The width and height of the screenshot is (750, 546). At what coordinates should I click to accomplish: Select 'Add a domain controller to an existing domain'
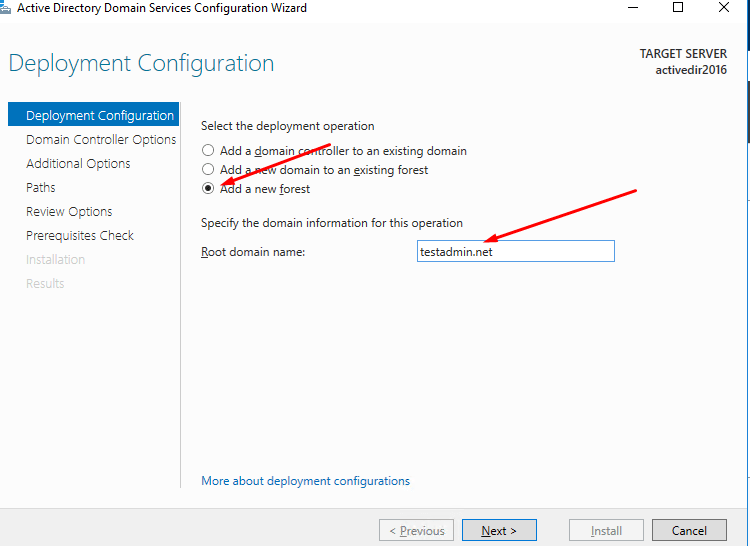pyautogui.click(x=208, y=151)
